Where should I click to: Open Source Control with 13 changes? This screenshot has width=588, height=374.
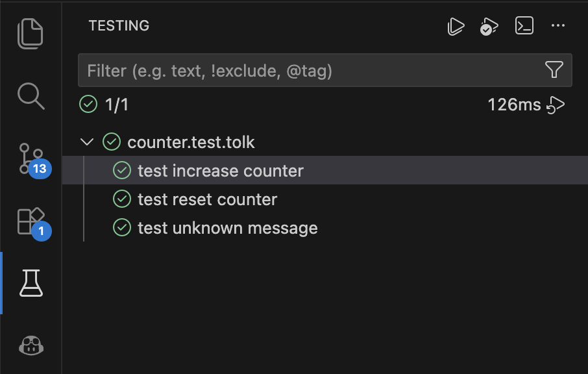[31, 158]
